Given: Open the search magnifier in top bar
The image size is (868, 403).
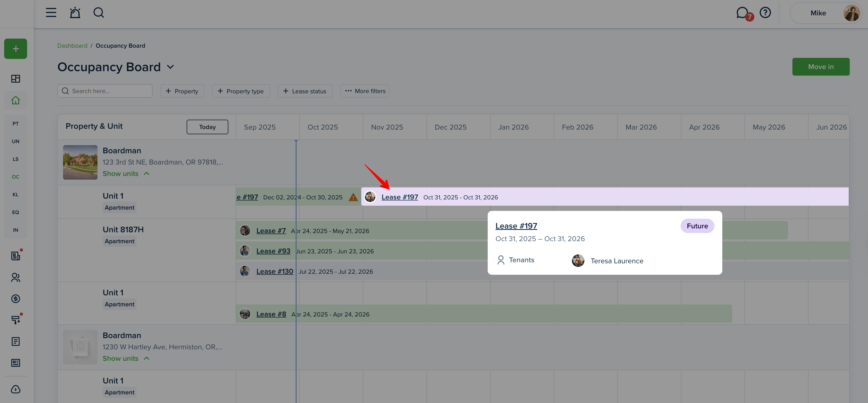Looking at the screenshot, I should [x=98, y=13].
